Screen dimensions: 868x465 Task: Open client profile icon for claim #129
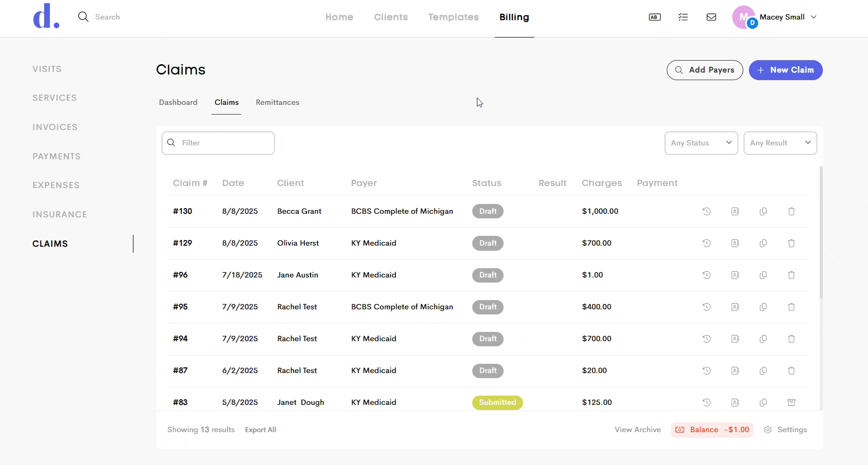tap(735, 243)
